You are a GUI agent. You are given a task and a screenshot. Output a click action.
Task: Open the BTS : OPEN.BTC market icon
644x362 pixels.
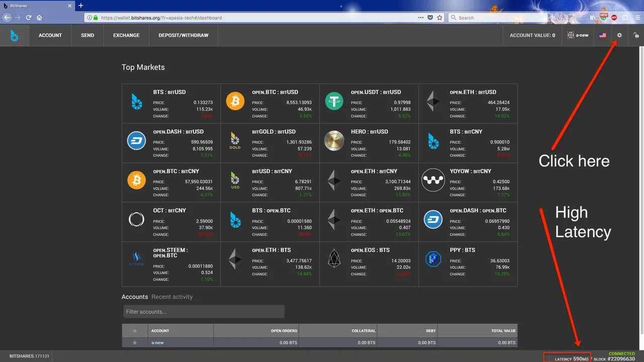point(235,220)
